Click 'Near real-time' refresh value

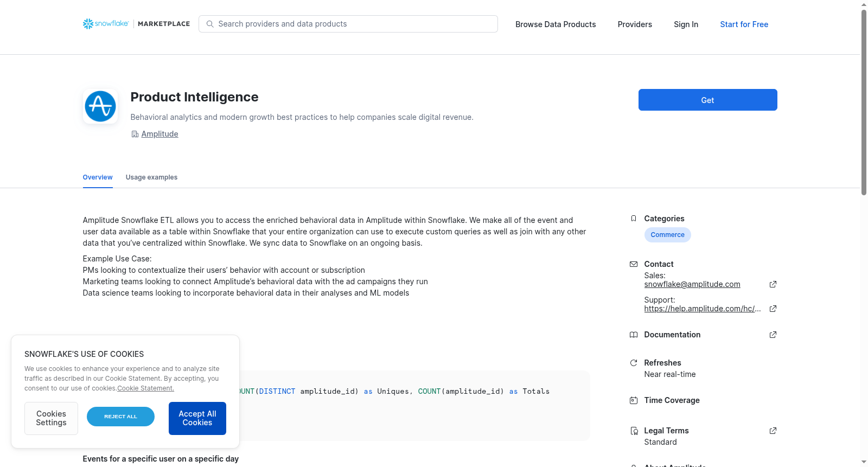669,374
